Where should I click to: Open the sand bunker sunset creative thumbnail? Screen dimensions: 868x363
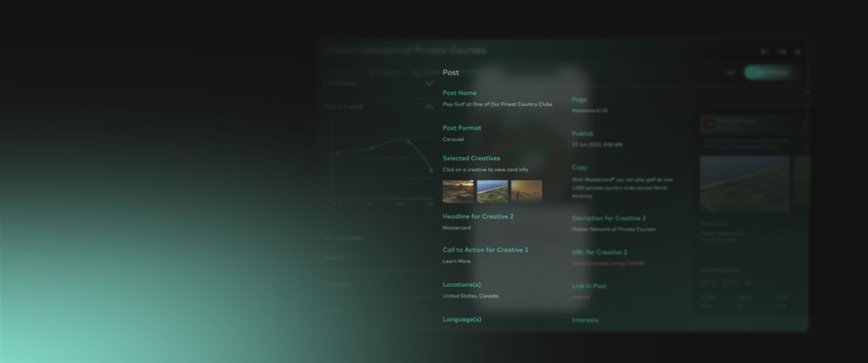(458, 191)
